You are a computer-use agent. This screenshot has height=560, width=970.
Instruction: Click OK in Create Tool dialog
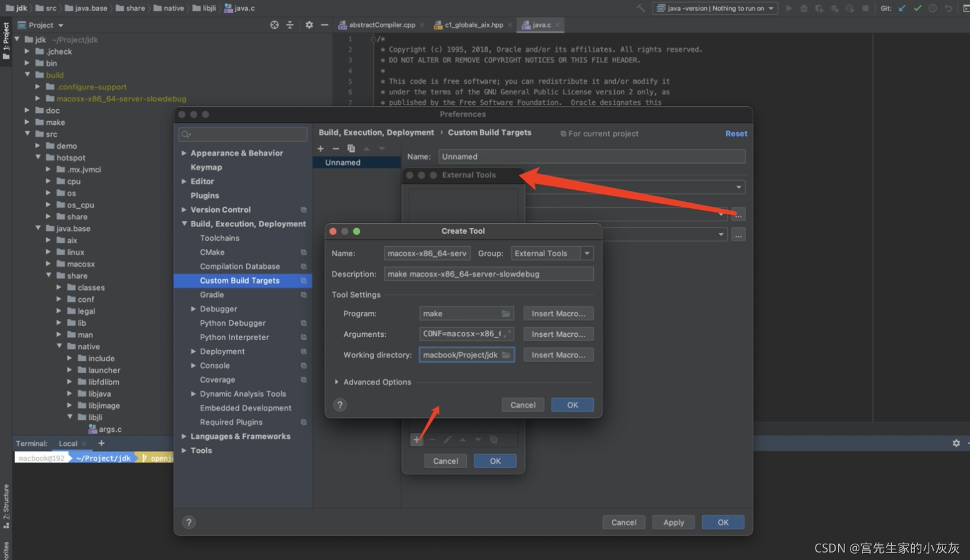point(572,405)
